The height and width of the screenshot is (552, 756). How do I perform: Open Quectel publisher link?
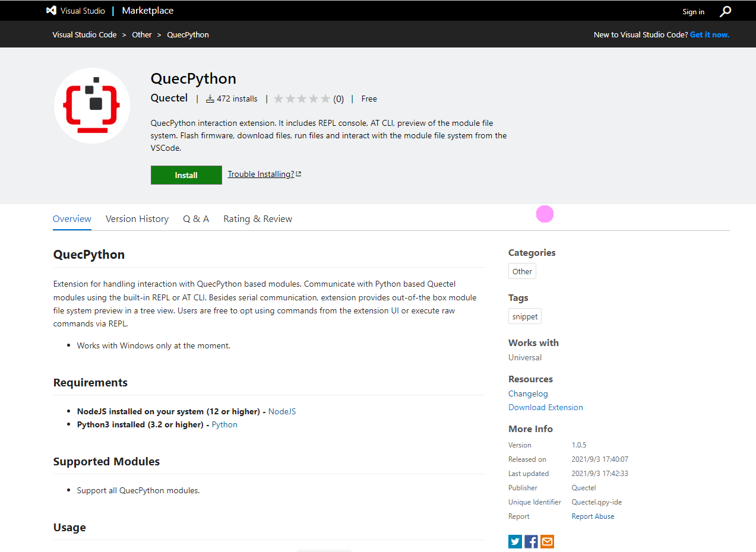tap(169, 99)
